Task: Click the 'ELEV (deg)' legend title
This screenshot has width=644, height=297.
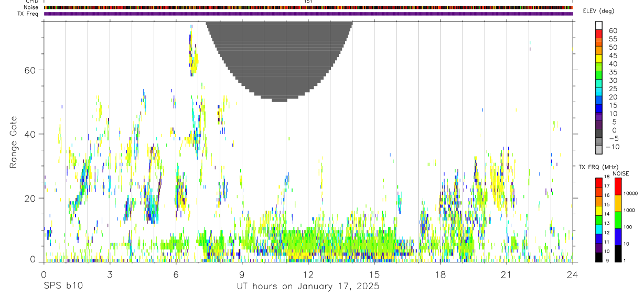Action: coord(598,11)
